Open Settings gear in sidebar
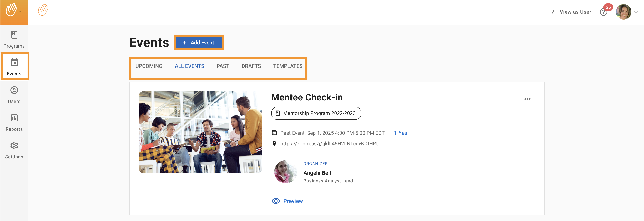Image resolution: width=644 pixels, height=221 pixels. [14, 146]
